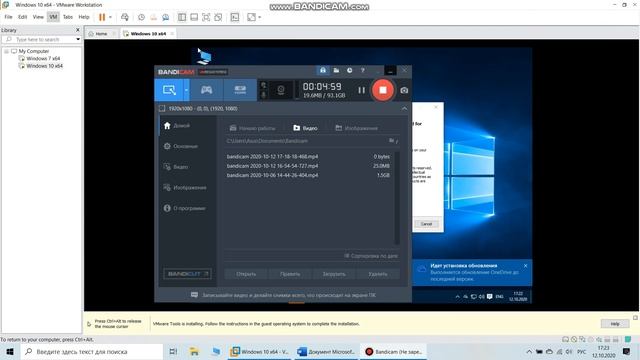The height and width of the screenshot is (360, 640).
Task: Open the VMware console view icon
Action: click(x=235, y=17)
